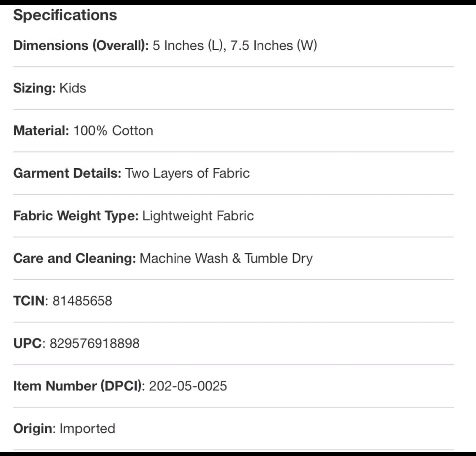Viewport: 476px width, 456px height.
Task: Click the Two Layers of Fabric value
Action: point(187,173)
